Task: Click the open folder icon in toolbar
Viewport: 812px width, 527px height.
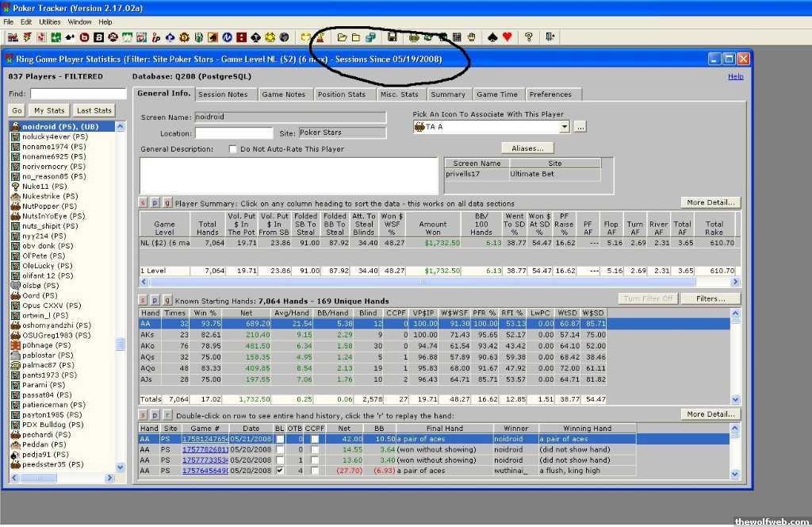Action: pyautogui.click(x=343, y=37)
